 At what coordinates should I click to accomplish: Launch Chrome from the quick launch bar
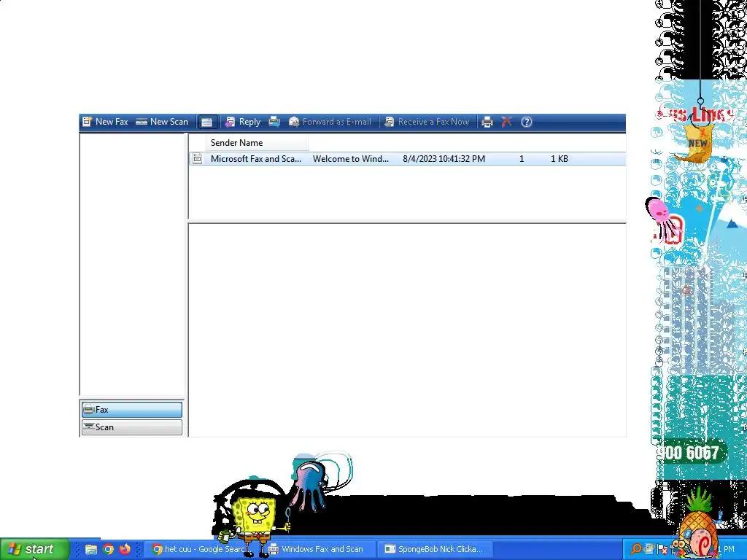(x=108, y=550)
